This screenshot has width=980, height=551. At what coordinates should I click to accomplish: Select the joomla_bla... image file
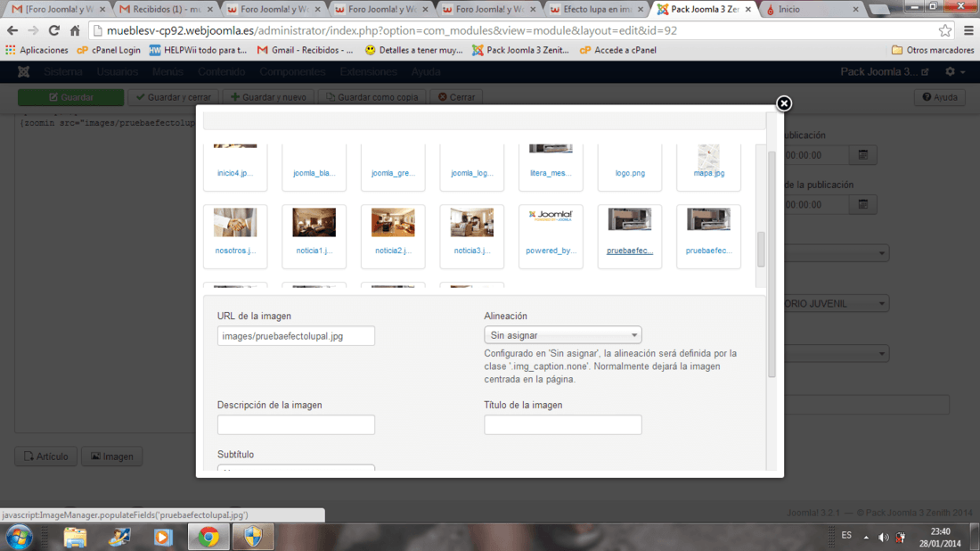click(314, 167)
